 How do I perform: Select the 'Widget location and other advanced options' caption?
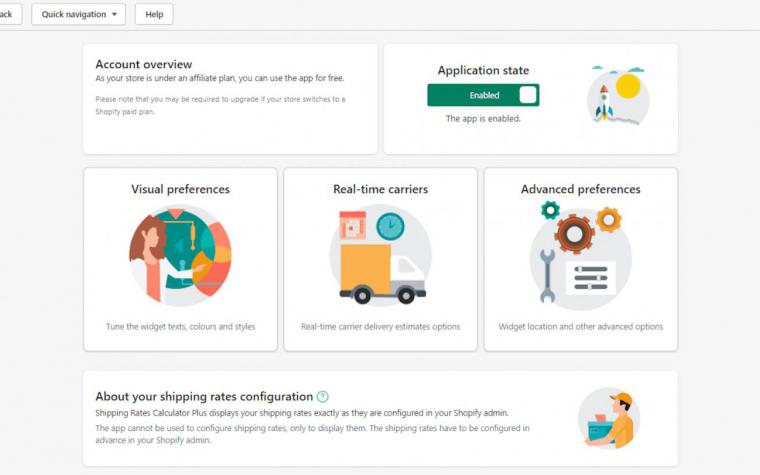[581, 327]
